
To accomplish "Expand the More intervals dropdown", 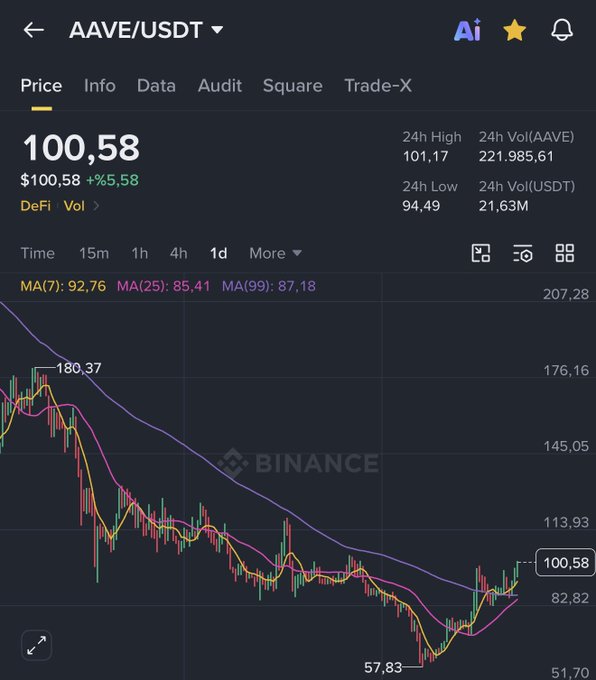I will click(x=275, y=253).
